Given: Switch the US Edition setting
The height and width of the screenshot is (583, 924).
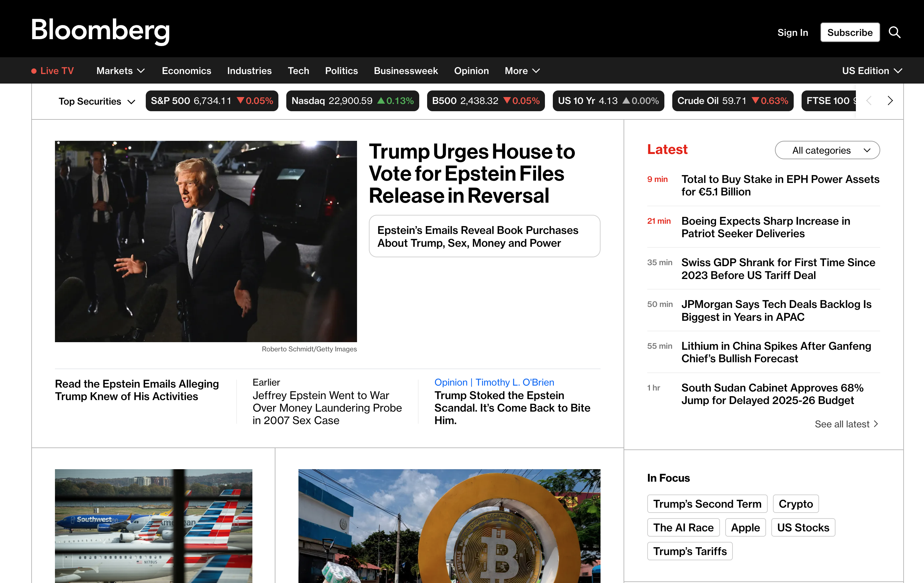Looking at the screenshot, I should coord(871,71).
